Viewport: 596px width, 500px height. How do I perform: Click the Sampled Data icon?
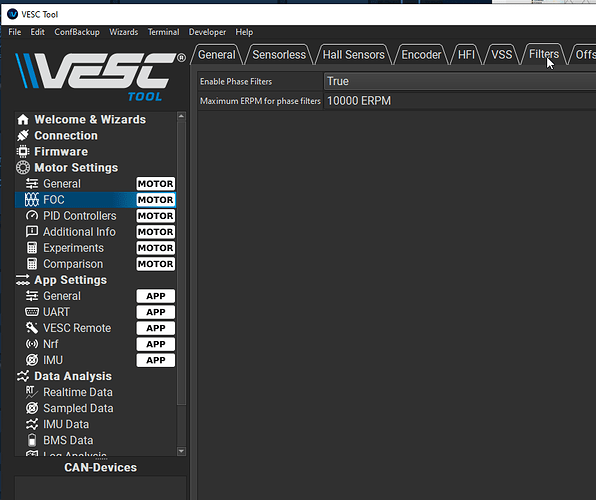(32, 408)
